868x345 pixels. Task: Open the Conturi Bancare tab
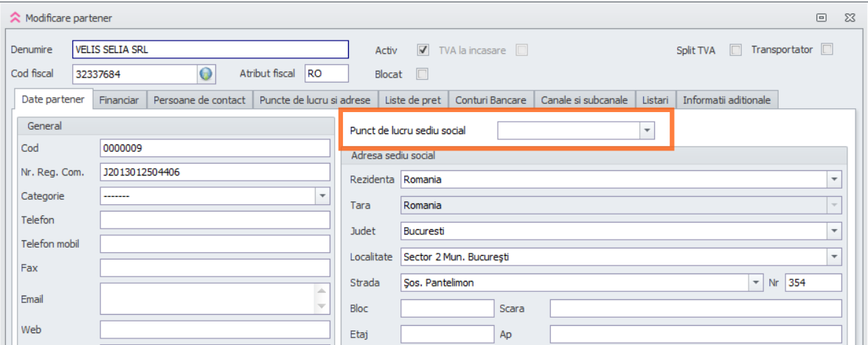(490, 100)
